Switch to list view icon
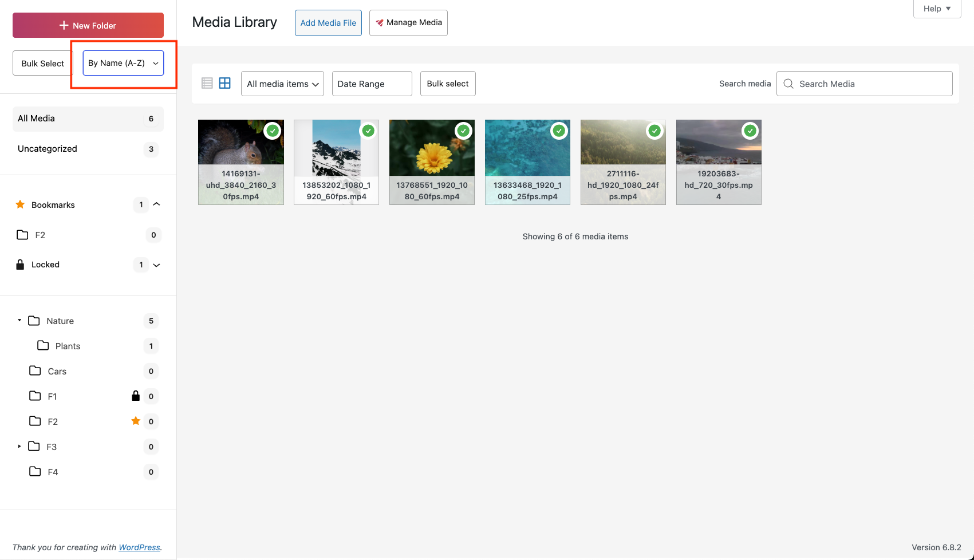 point(207,84)
